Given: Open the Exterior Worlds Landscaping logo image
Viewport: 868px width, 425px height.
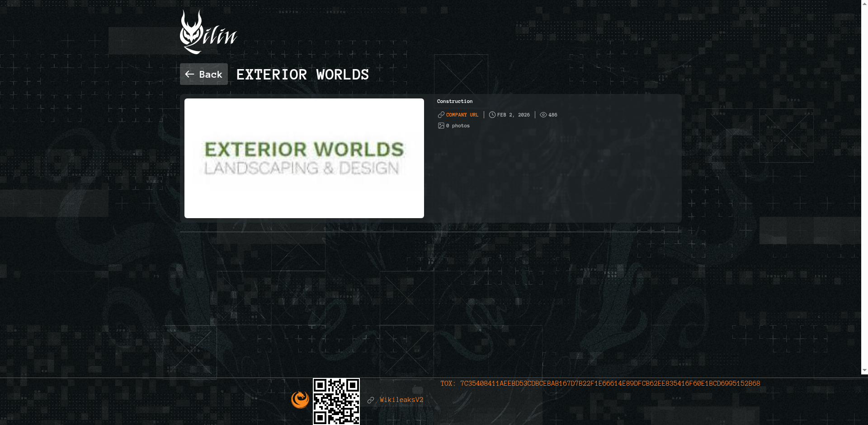Looking at the screenshot, I should [304, 158].
